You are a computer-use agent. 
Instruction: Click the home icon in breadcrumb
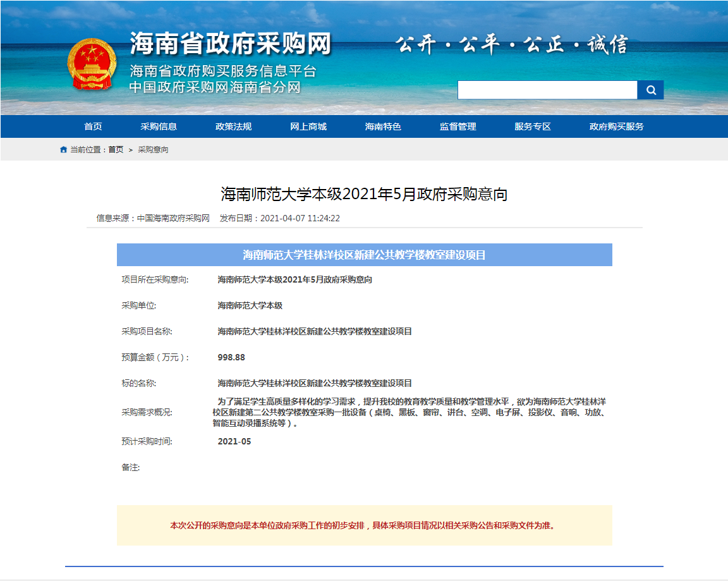pos(64,150)
